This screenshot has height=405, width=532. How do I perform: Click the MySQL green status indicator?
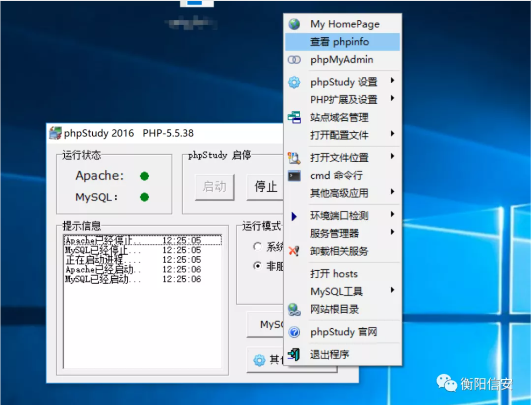click(145, 197)
